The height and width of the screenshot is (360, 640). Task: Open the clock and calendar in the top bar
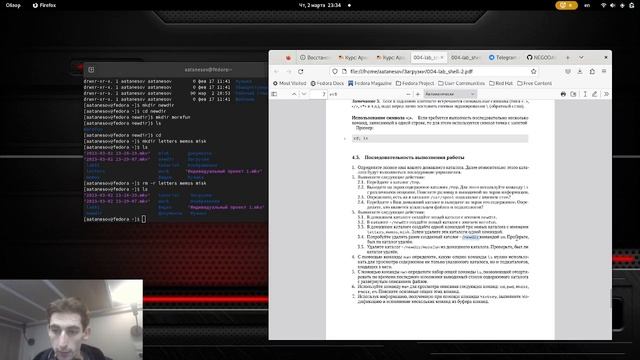click(320, 5)
